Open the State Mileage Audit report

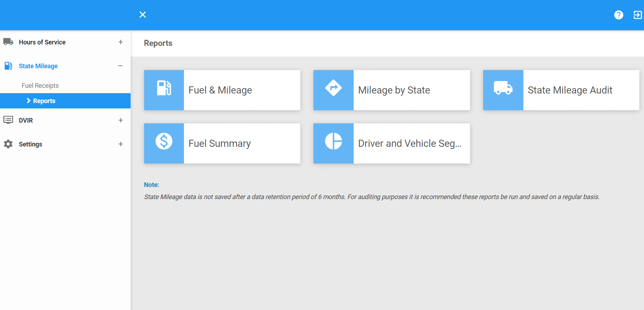click(x=561, y=90)
